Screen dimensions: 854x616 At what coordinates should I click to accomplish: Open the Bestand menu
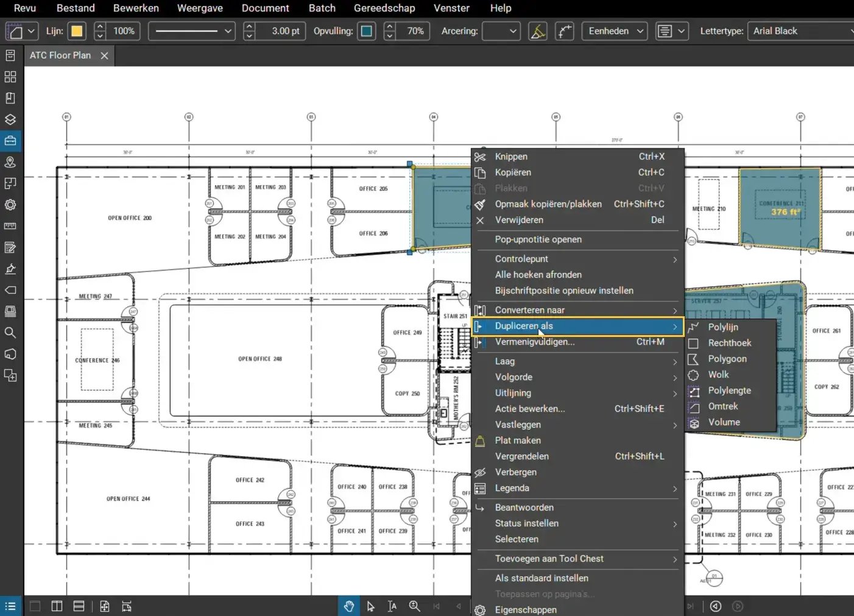coord(76,8)
